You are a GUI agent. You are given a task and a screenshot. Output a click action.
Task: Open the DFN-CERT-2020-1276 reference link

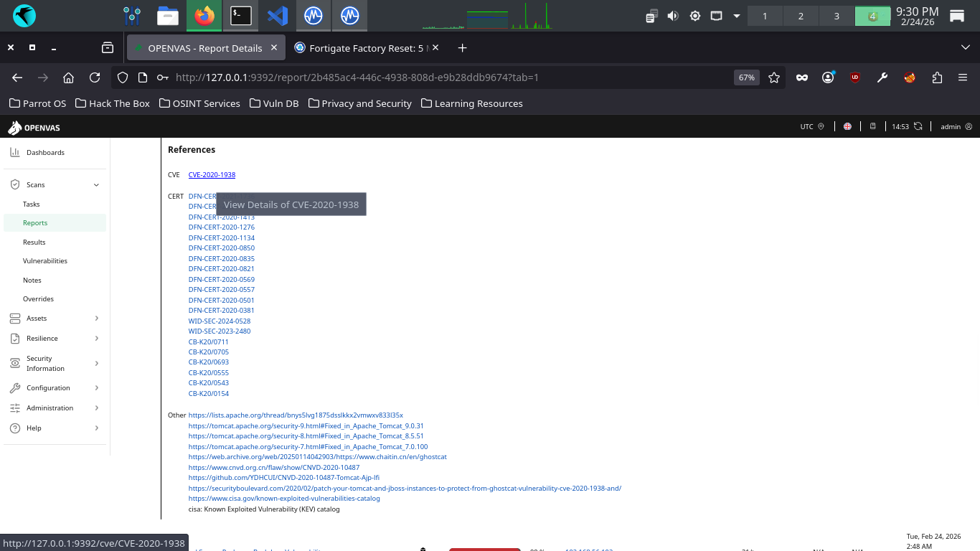[221, 227]
